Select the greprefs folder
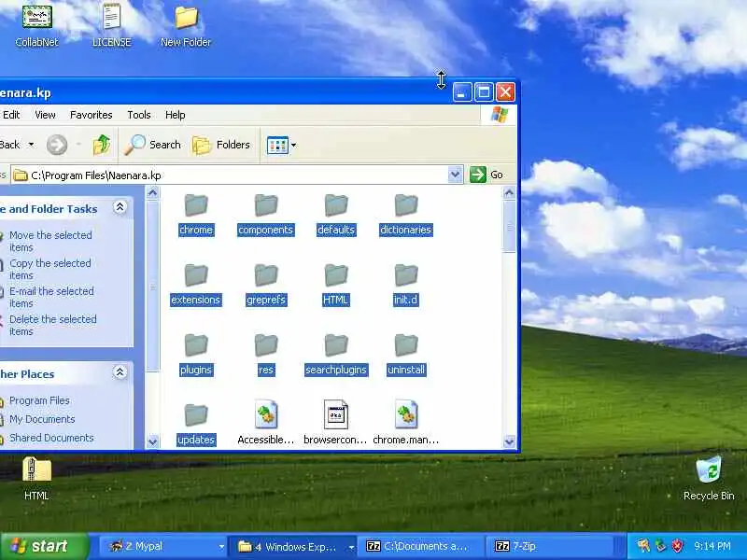747x560 pixels. tap(266, 286)
